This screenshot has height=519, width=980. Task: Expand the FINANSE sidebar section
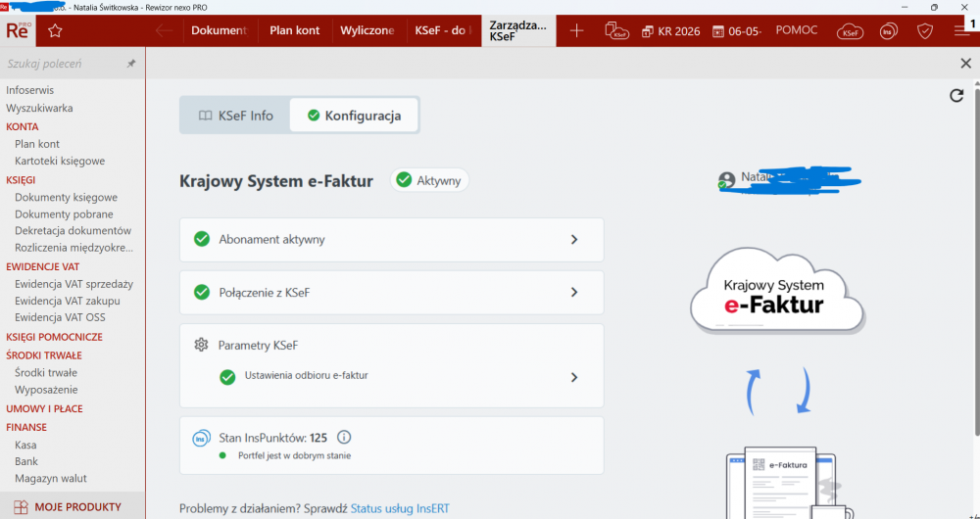click(26, 427)
